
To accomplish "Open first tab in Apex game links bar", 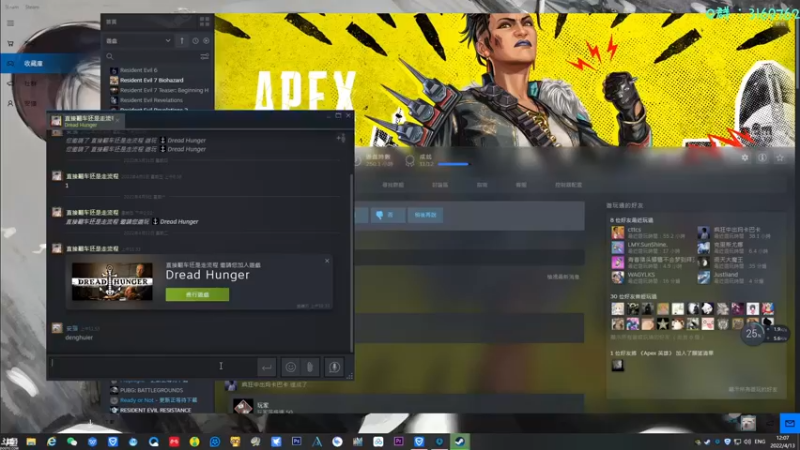I will pyautogui.click(x=393, y=185).
